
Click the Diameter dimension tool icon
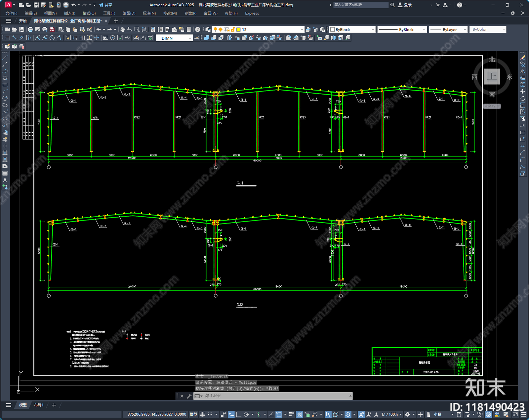[x=52, y=38]
